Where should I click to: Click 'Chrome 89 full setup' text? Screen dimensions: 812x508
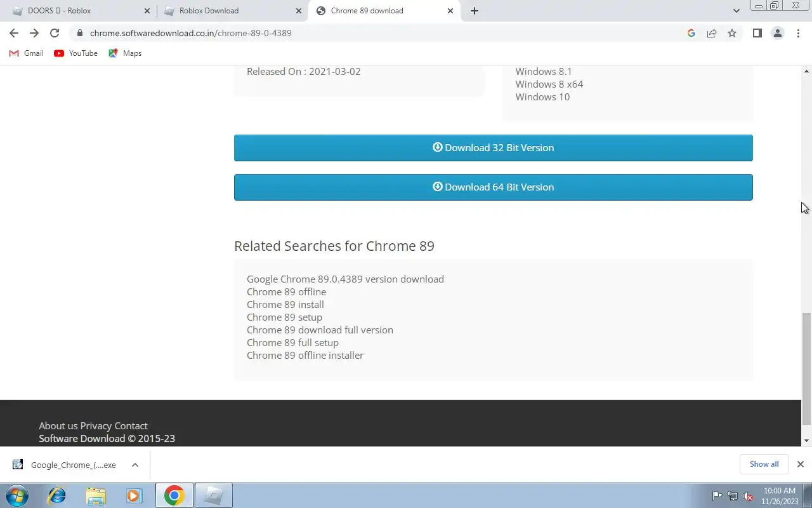[292, 343]
